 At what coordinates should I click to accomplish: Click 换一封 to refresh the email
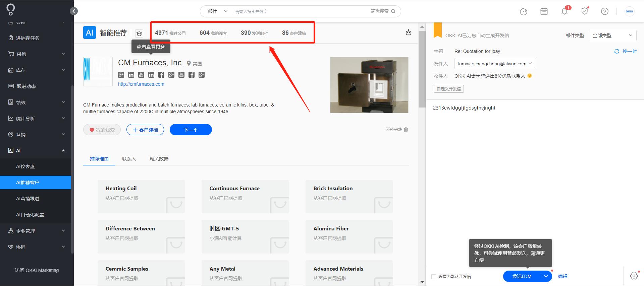click(626, 51)
